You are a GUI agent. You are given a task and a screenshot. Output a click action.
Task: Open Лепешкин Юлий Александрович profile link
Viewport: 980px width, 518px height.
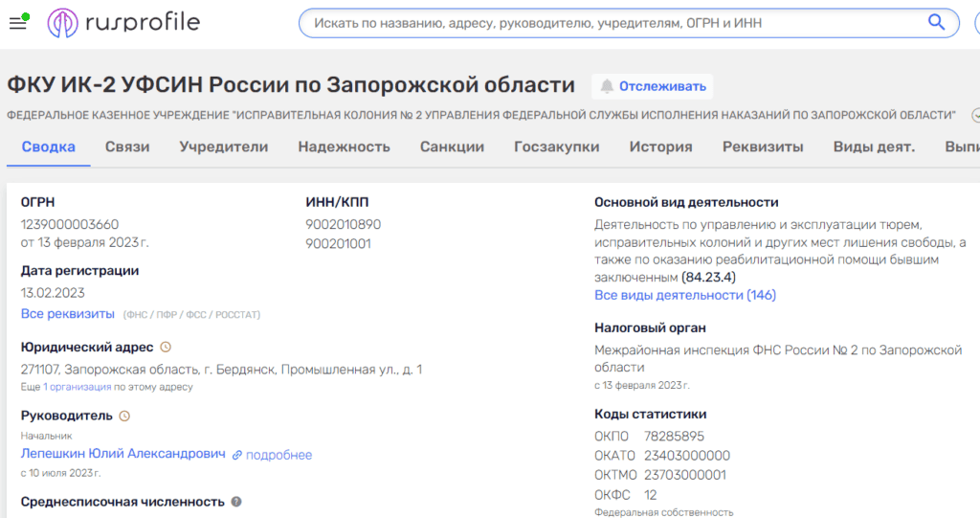(x=123, y=454)
